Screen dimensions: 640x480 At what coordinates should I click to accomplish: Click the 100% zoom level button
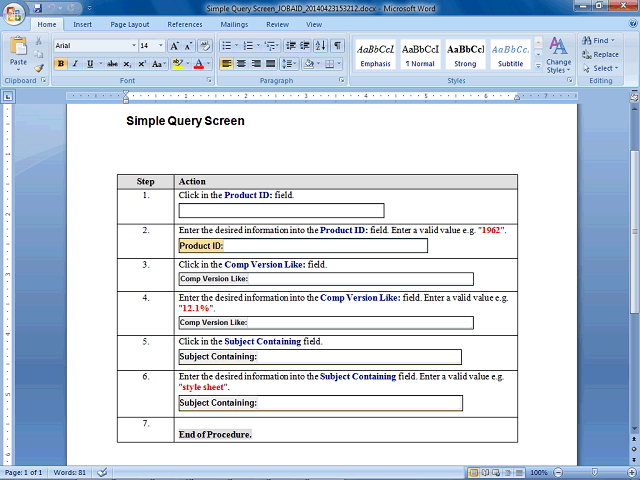click(539, 473)
